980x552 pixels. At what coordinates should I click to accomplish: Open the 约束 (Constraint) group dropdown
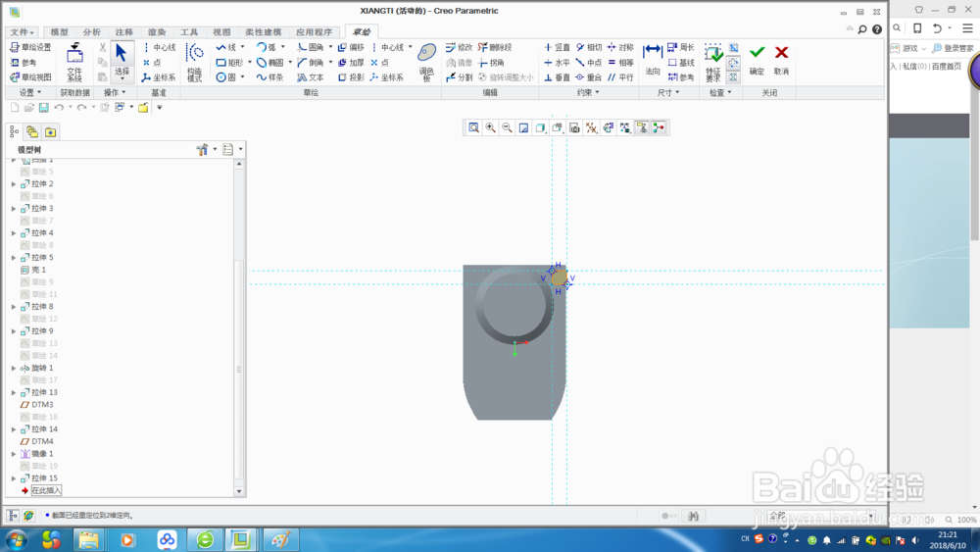[587, 92]
